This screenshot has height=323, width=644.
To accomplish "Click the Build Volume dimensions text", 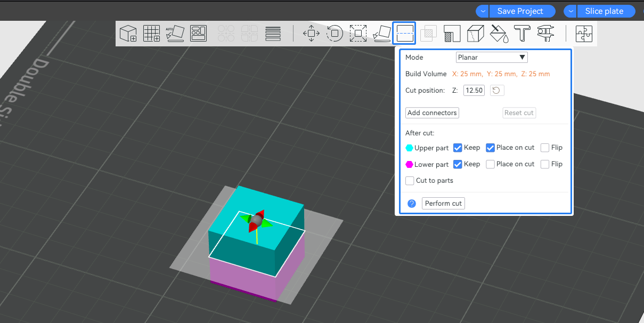I will (x=501, y=74).
